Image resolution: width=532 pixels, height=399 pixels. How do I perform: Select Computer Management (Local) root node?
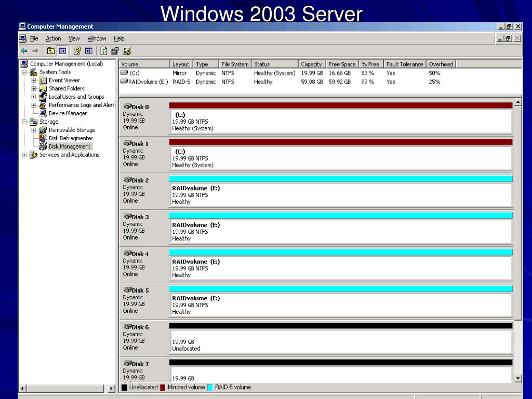click(x=66, y=63)
